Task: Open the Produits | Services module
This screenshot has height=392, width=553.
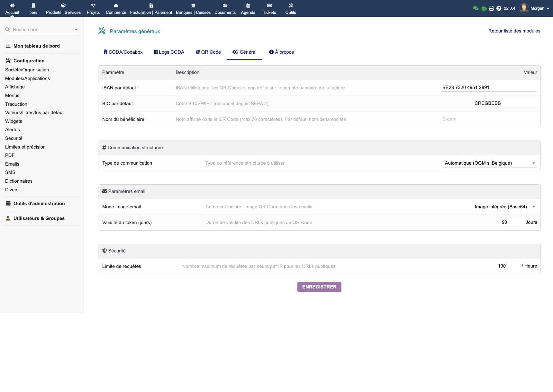Action: coord(63,8)
